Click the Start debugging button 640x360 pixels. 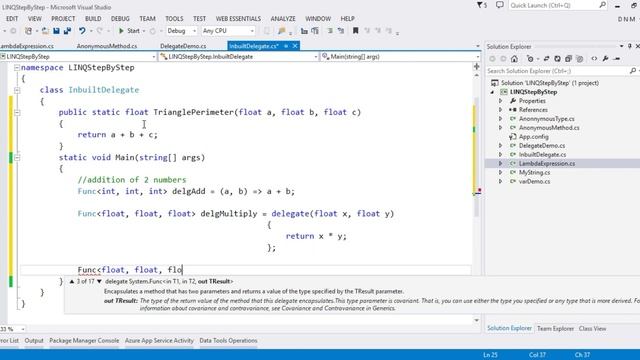130,31
